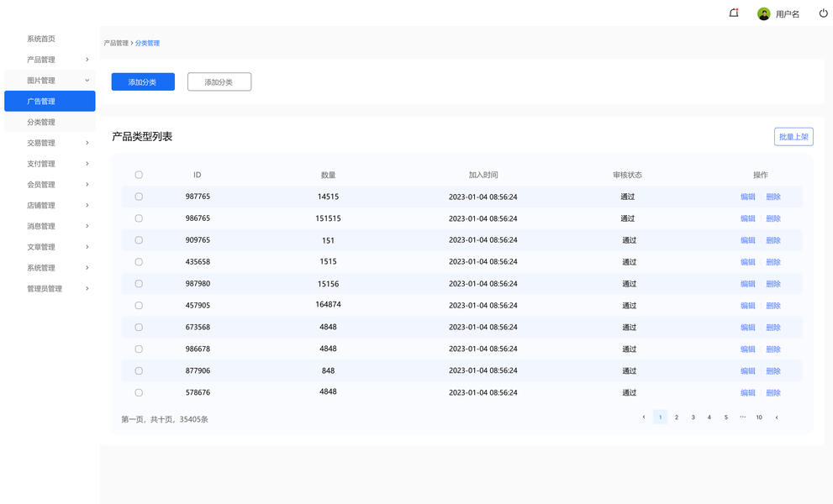Expand the 文章管理 sidebar chevron
Image resolution: width=833 pixels, height=504 pixels.
(87, 247)
